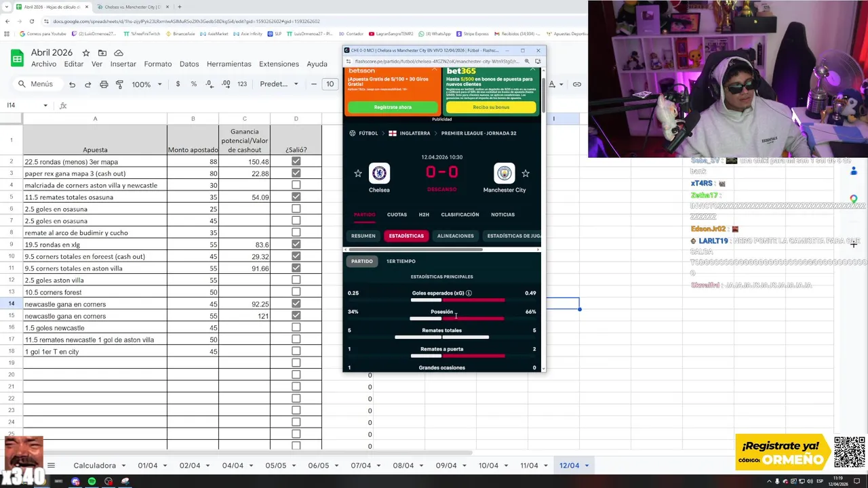Click the Print icon in the toolbar
868x488 pixels.
pos(104,84)
